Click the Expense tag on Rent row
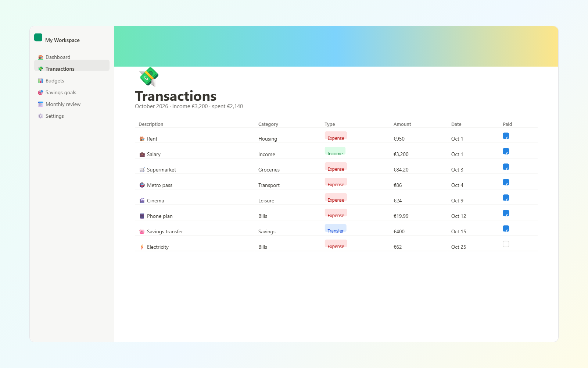 click(x=336, y=136)
